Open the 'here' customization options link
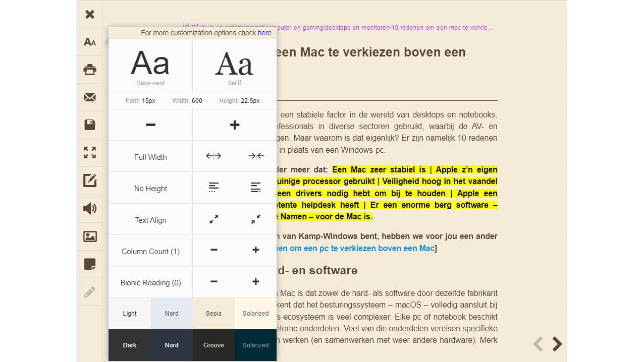Screen dimensions: 644x362 (x=264, y=33)
